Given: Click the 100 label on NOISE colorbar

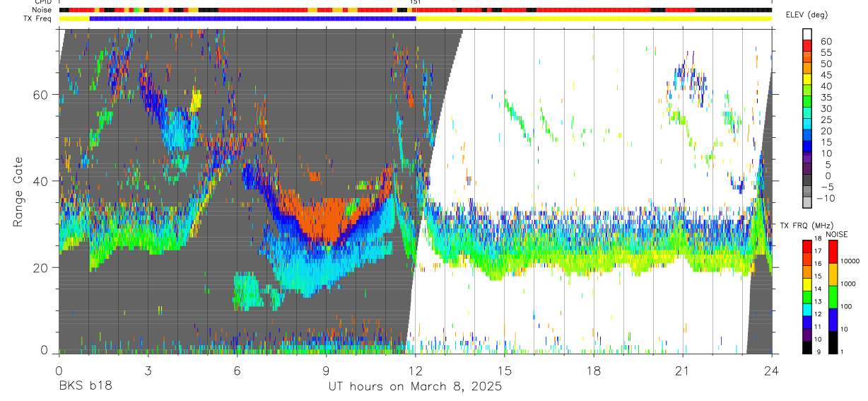Looking at the screenshot, I should coord(847,306).
